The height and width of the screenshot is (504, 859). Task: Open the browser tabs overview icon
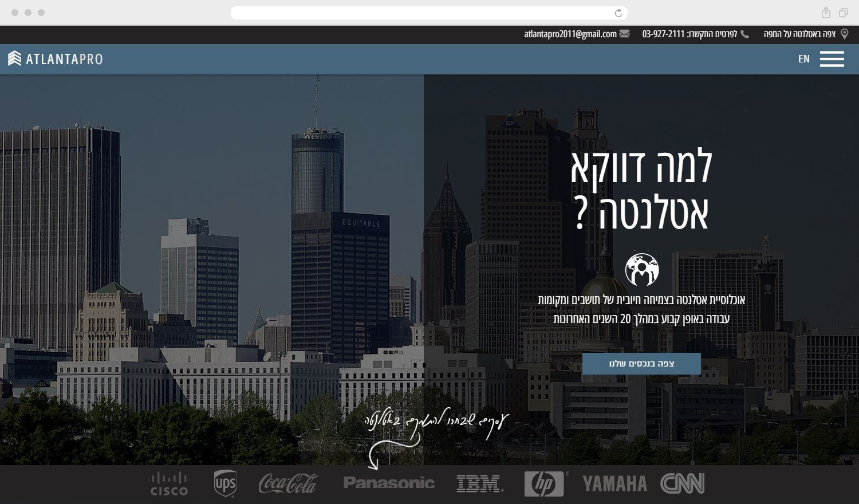844,13
